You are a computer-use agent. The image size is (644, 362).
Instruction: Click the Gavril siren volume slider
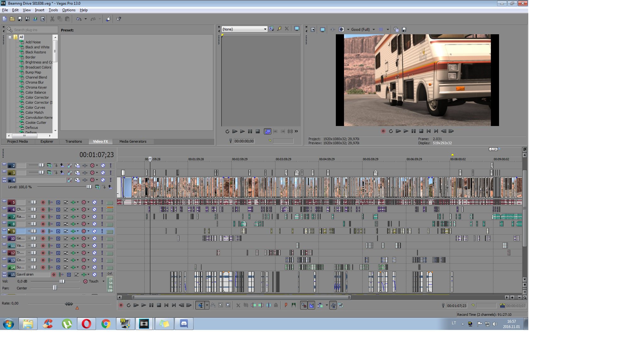click(x=62, y=281)
